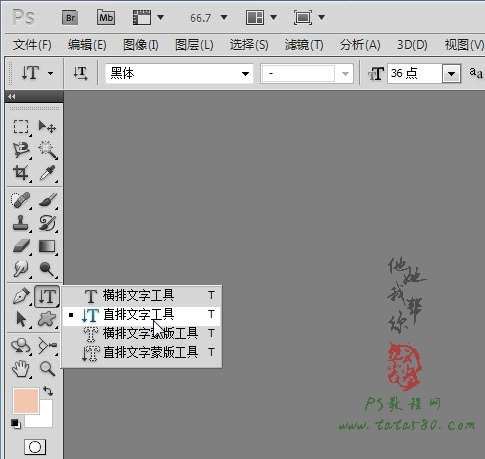
Task: Collapse the toolbox with double-arrow
Action: 12,97
